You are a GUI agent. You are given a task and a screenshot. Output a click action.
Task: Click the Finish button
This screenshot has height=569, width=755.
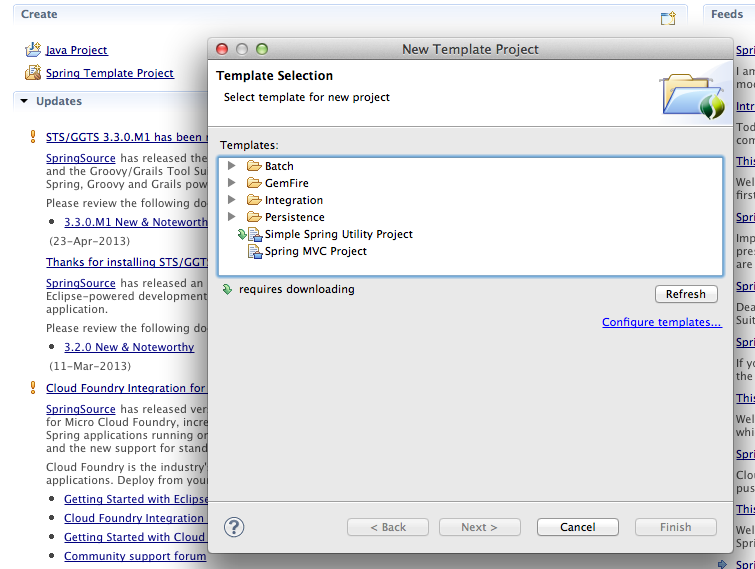(x=676, y=527)
